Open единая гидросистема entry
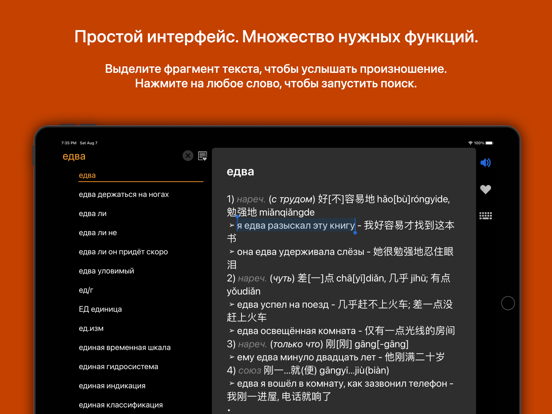The image size is (552, 414). [x=118, y=367]
